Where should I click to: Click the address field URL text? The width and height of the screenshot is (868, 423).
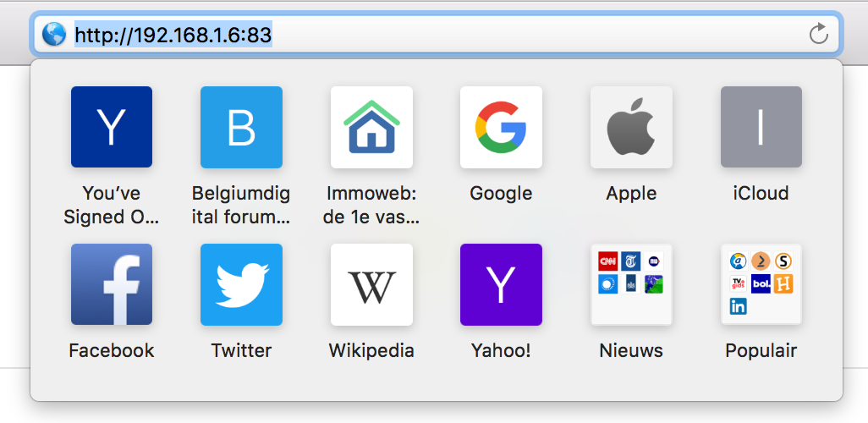(173, 35)
